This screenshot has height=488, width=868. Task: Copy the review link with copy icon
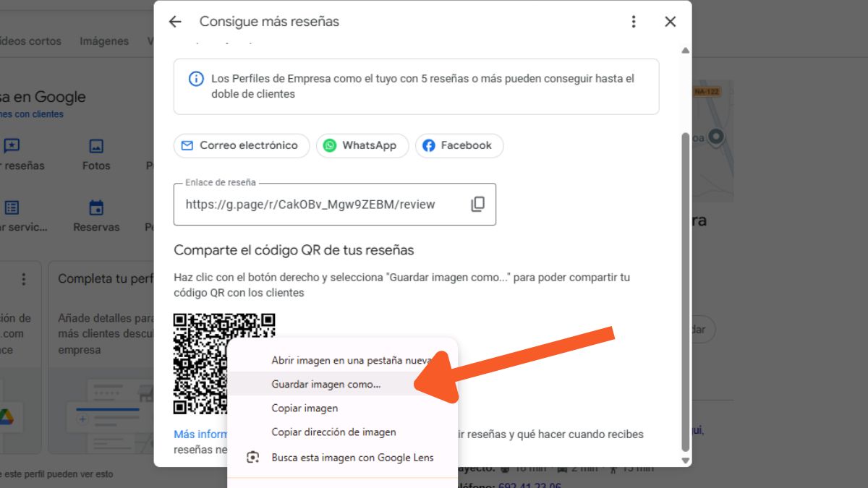click(x=477, y=205)
